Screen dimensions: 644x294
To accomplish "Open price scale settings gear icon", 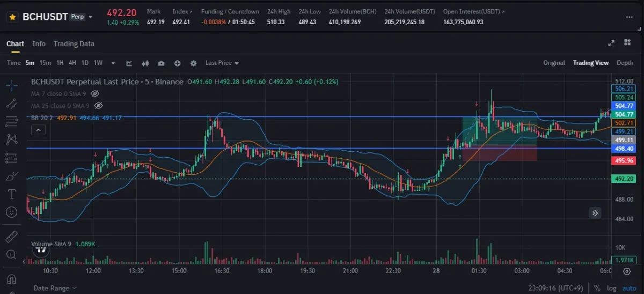I will pos(627,271).
